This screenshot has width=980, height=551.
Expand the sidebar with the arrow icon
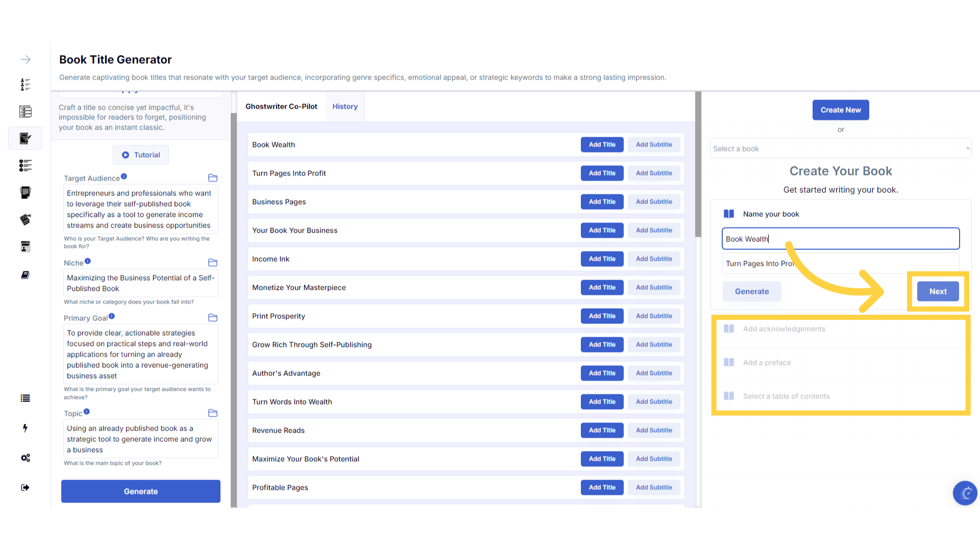[26, 60]
